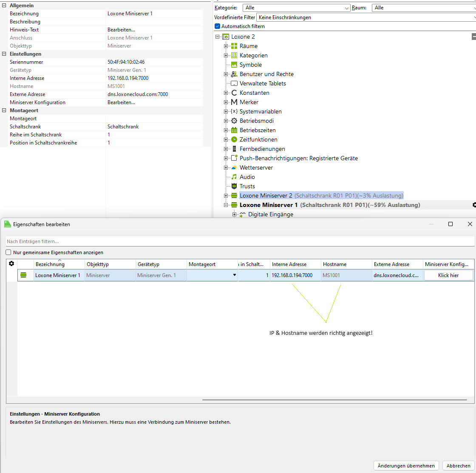The image size is (476, 473).
Task: Click the Betriebsmodi gear icon
Action: 234,121
